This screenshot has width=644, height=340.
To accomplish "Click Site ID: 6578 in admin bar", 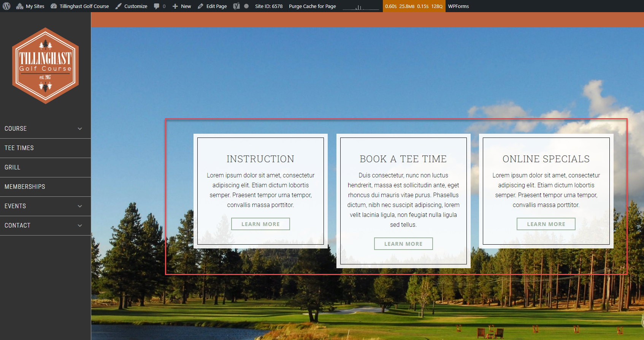I will 269,6.
